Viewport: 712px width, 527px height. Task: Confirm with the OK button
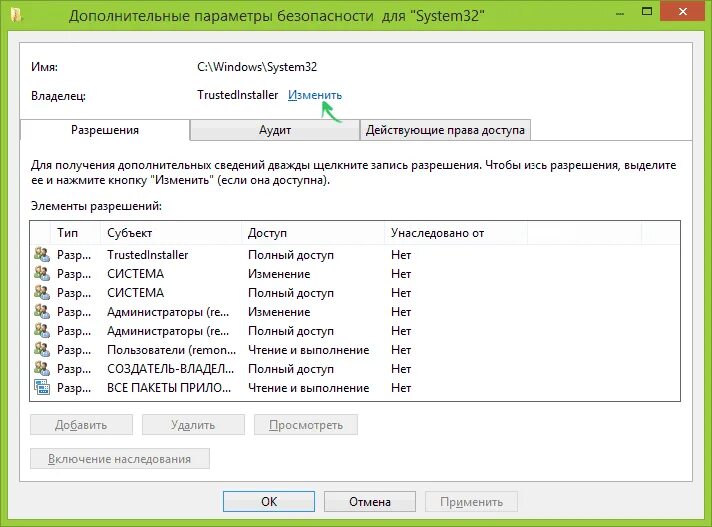pyautogui.click(x=269, y=502)
